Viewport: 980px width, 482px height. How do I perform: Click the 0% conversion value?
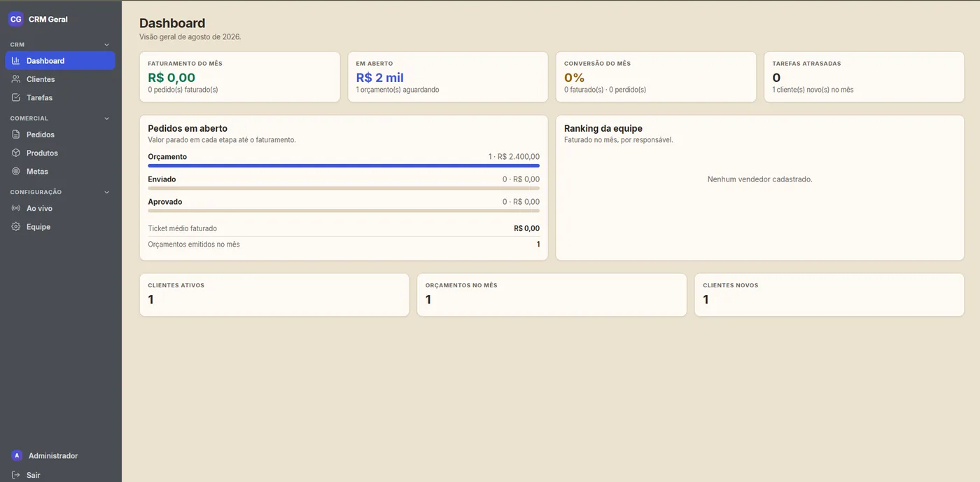pyautogui.click(x=574, y=78)
